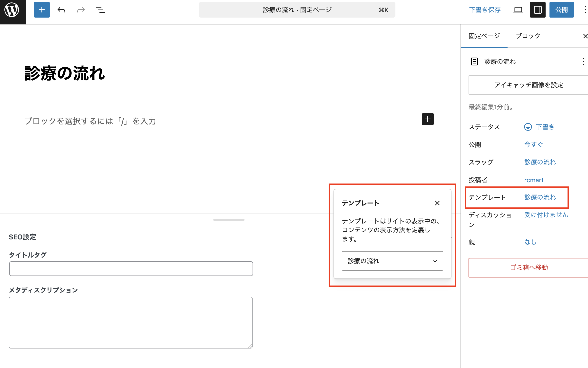
Task: Click the 公開 publish button
Action: (561, 10)
